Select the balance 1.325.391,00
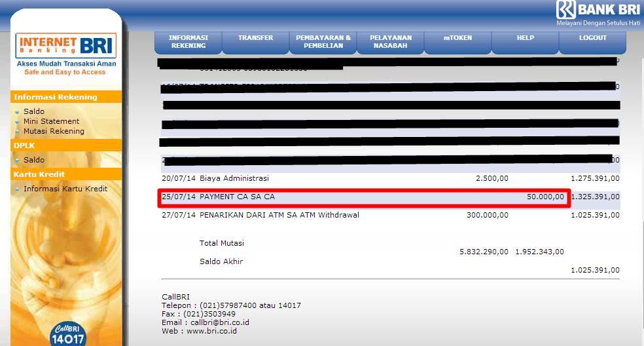 (x=595, y=197)
